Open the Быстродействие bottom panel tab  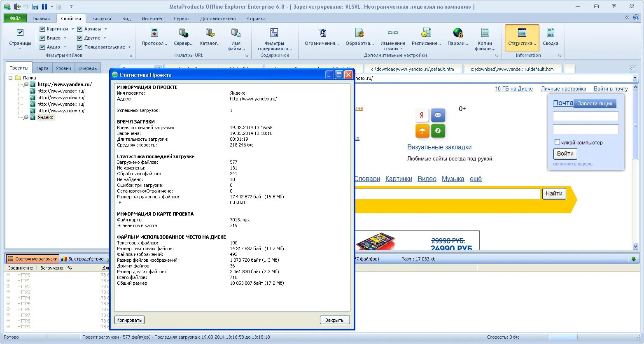82,259
